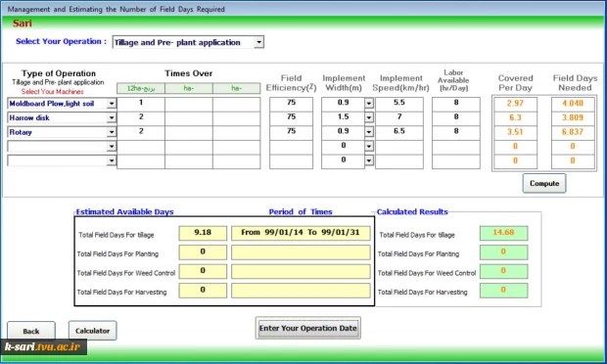Viewport: 607px width, 364px height.
Task: Click implement speed field showing 5.5
Action: tap(399, 104)
